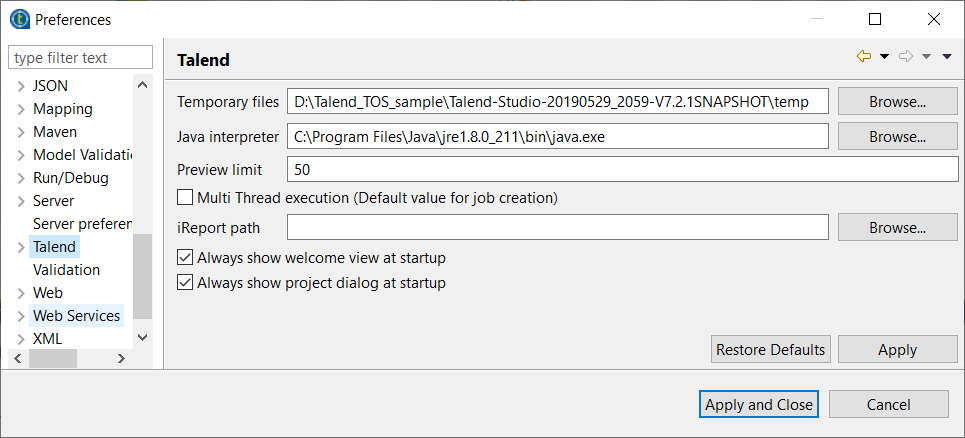Uncheck Always show welcome view at startup
The width and height of the screenshot is (965, 438).
pos(185,258)
